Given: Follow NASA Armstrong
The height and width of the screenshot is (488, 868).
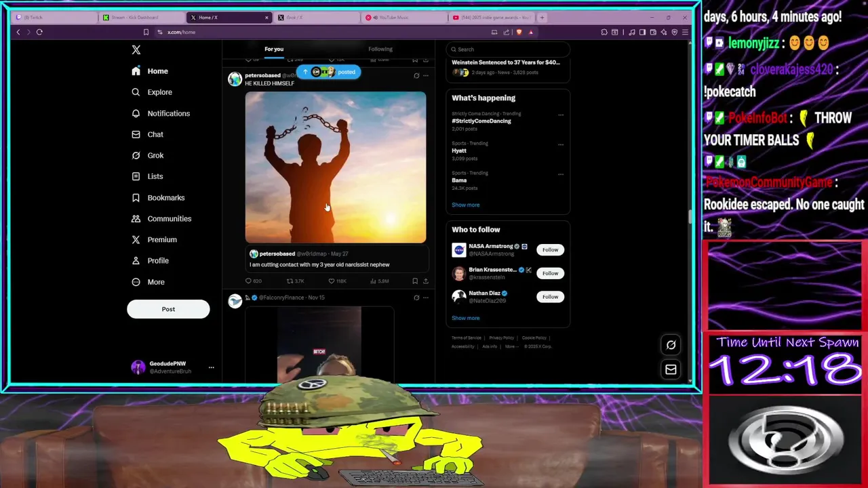Looking at the screenshot, I should click(550, 250).
